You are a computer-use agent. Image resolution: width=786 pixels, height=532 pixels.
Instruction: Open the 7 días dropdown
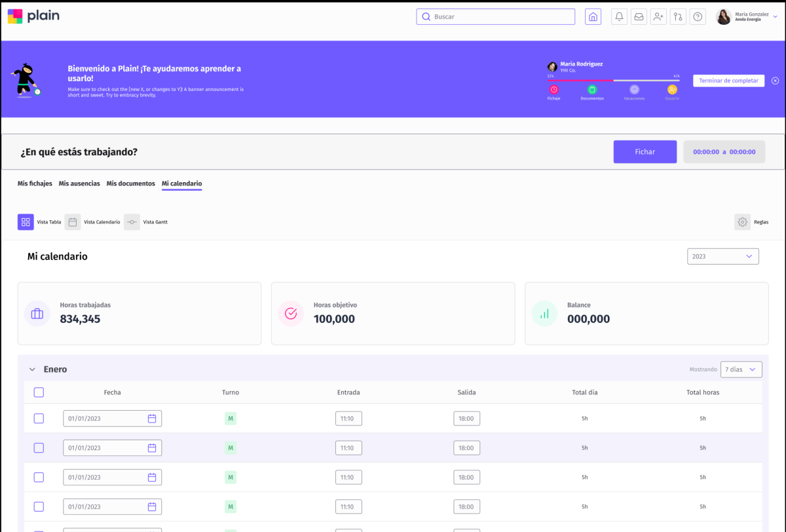click(741, 370)
